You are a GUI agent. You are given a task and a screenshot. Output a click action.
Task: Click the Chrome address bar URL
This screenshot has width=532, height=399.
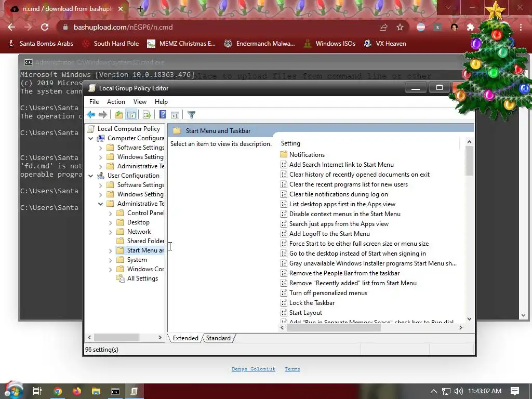click(x=123, y=27)
